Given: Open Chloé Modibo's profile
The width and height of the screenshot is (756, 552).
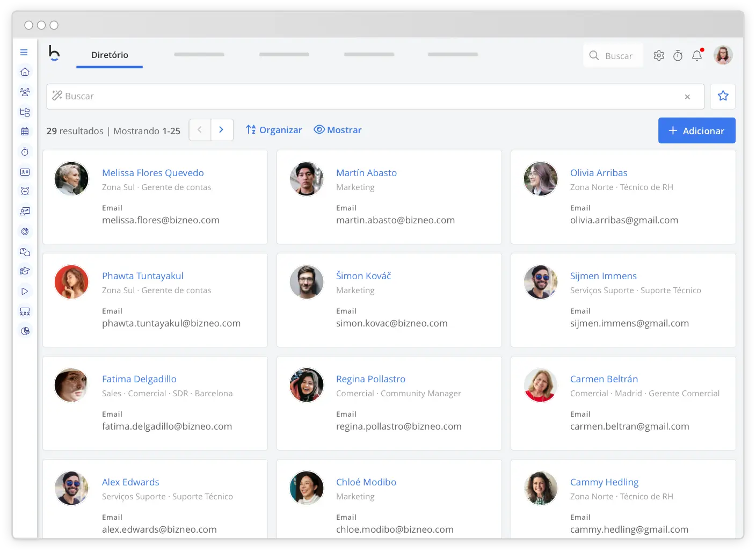Looking at the screenshot, I should [366, 482].
